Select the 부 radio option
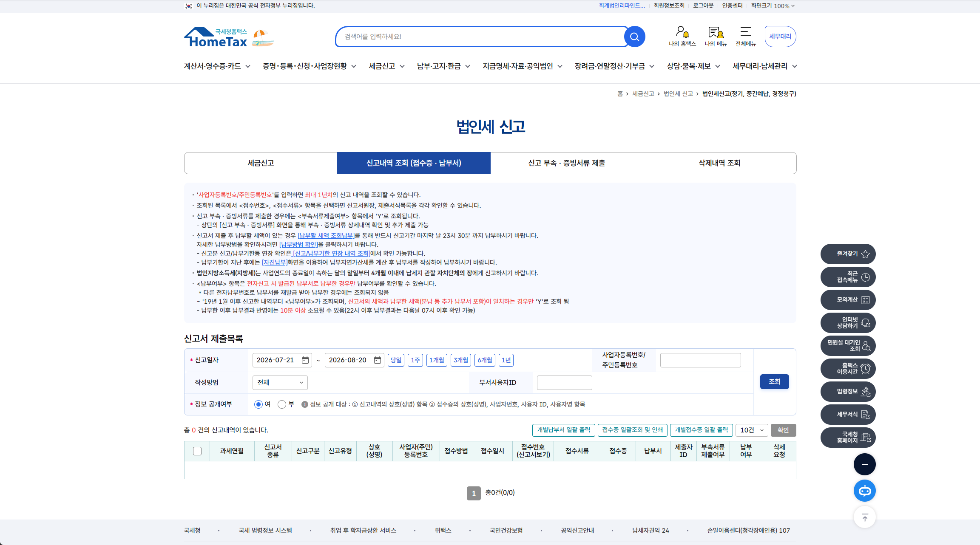This screenshot has width=980, height=545. (281, 404)
